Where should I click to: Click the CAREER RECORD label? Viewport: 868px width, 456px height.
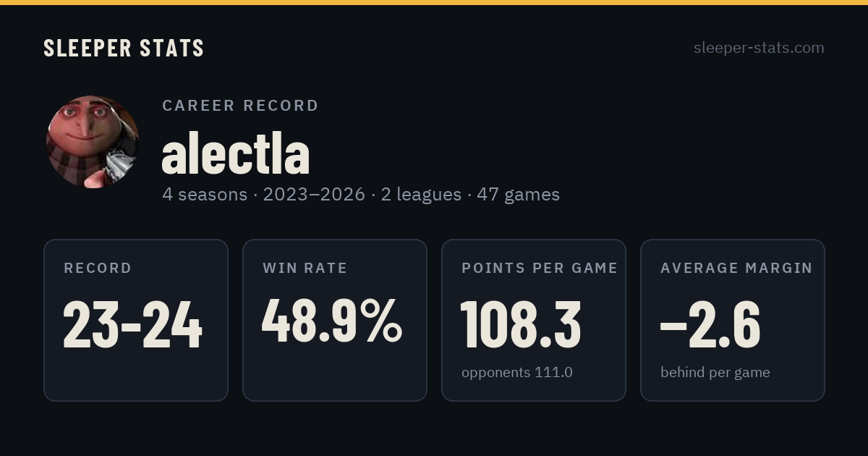[x=240, y=106]
